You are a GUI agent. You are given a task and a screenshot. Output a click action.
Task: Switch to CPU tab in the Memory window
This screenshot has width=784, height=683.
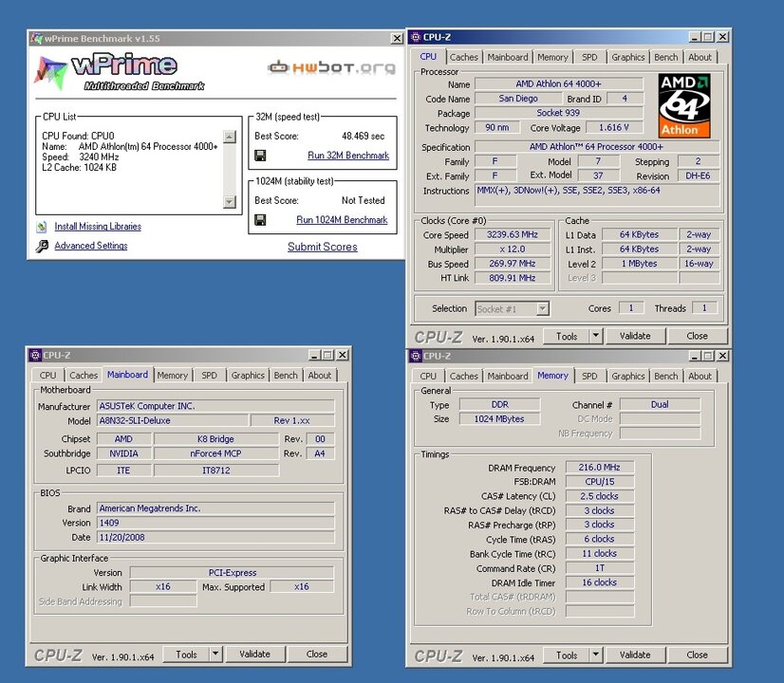coord(428,376)
